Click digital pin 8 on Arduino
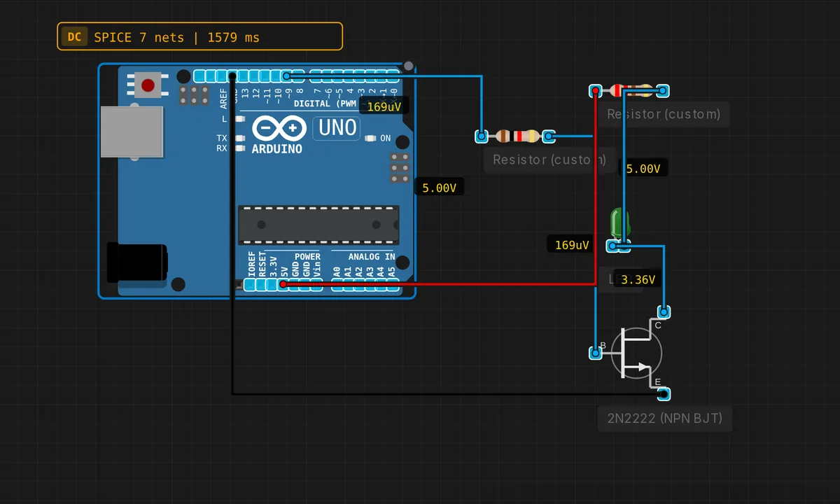The height and width of the screenshot is (504, 840). pyautogui.click(x=298, y=76)
